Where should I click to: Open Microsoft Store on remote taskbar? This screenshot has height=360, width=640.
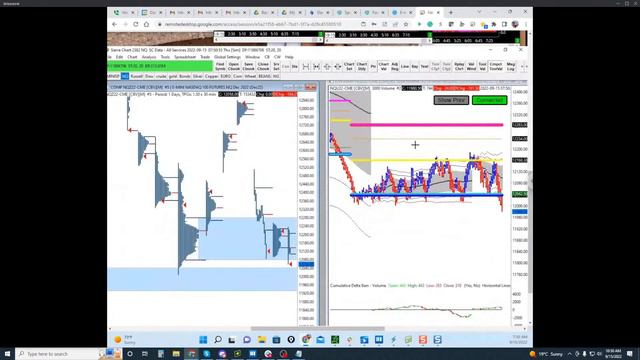(276, 340)
